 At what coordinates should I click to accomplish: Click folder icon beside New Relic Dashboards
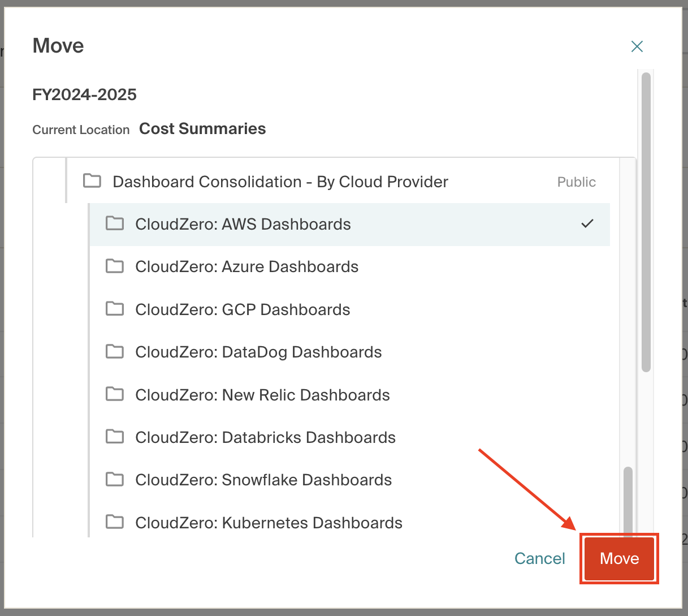115,394
